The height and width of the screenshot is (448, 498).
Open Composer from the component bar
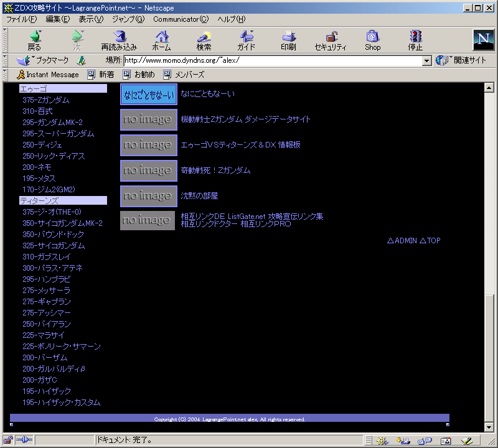pos(467,441)
